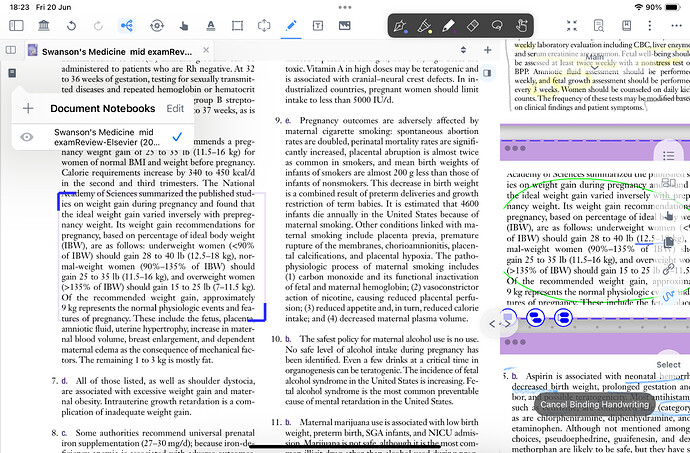The height and width of the screenshot is (453, 690).
Task: Choose the pencil with purple dot
Action: 448,26
